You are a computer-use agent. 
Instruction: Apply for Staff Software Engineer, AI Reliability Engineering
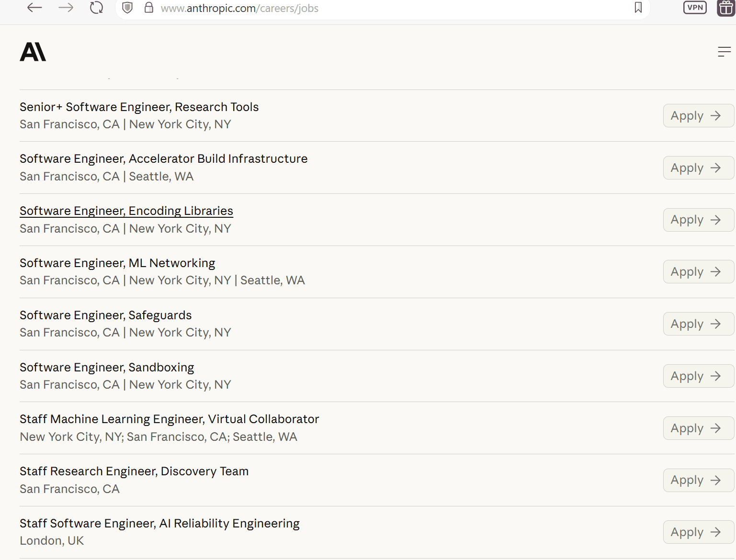point(698,532)
